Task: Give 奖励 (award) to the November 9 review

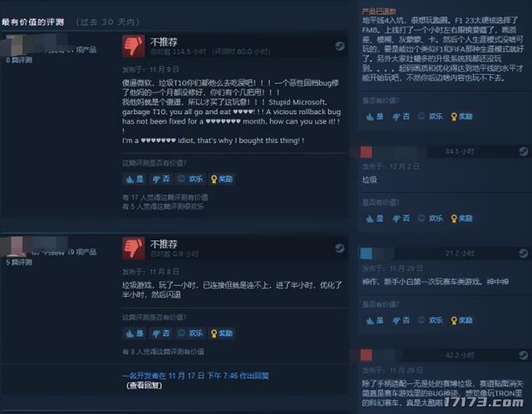Action: pyautogui.click(x=221, y=180)
